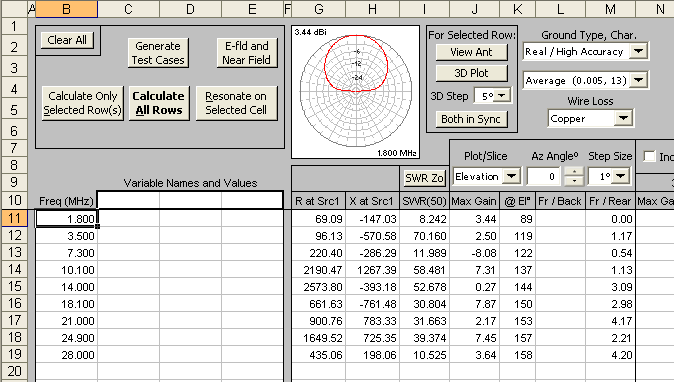Screen dimensions: 674x382
Task: Select R value 2190.47
Action: pyautogui.click(x=319, y=270)
